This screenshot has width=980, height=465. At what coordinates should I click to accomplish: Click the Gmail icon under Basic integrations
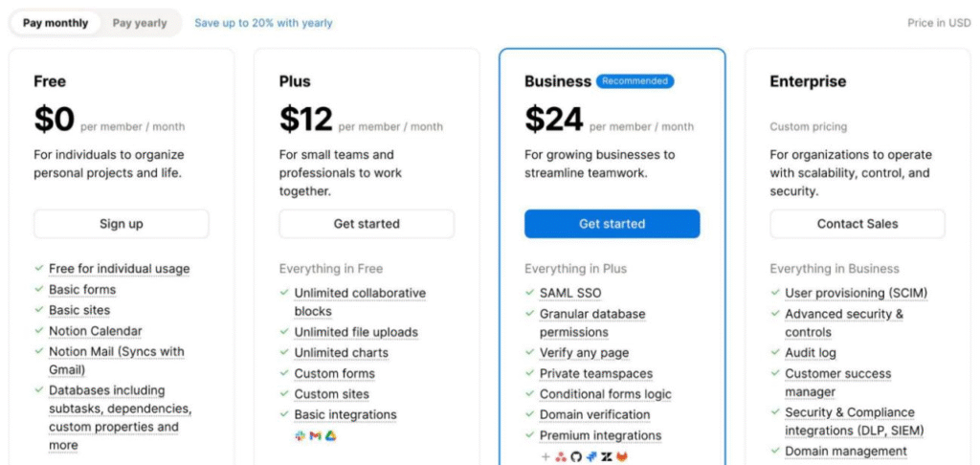click(315, 436)
